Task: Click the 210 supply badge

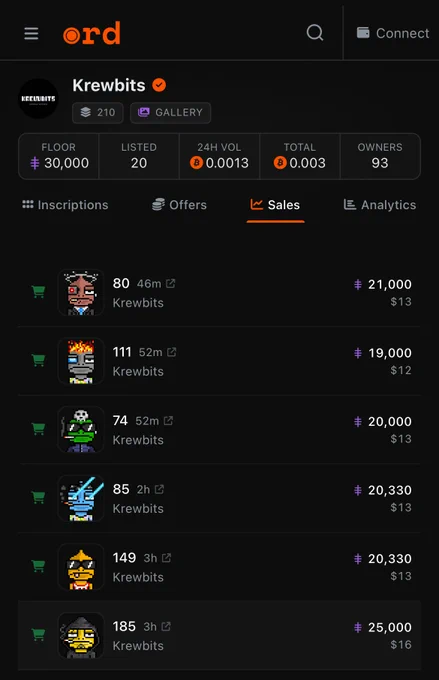Action: point(98,113)
